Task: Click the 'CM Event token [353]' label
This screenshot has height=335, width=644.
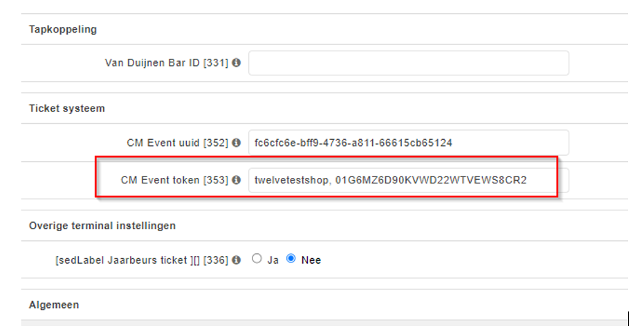Action: point(174,180)
